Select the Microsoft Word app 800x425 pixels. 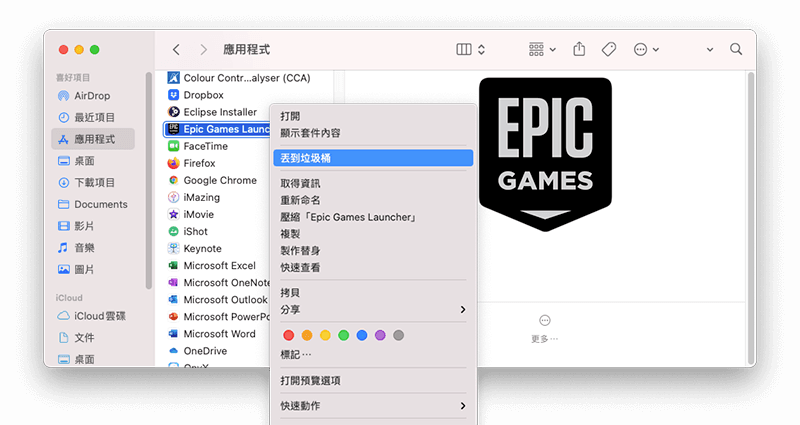tap(212, 334)
